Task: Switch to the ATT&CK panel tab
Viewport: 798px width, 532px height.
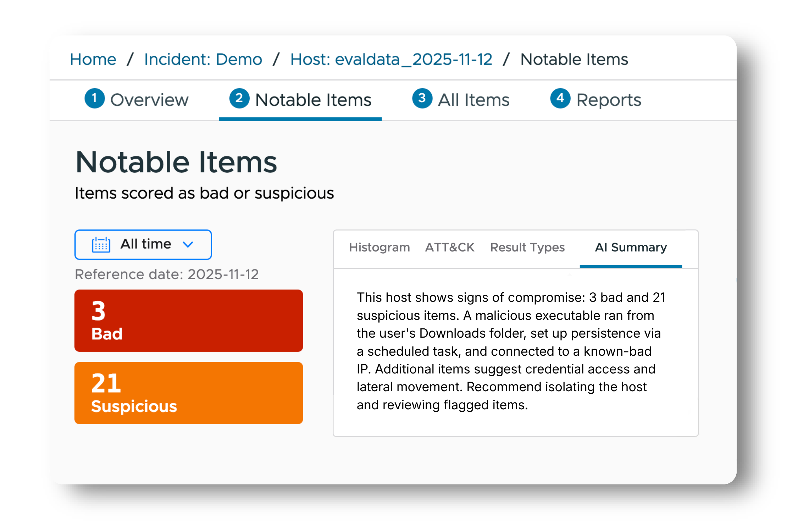Action: (450, 247)
